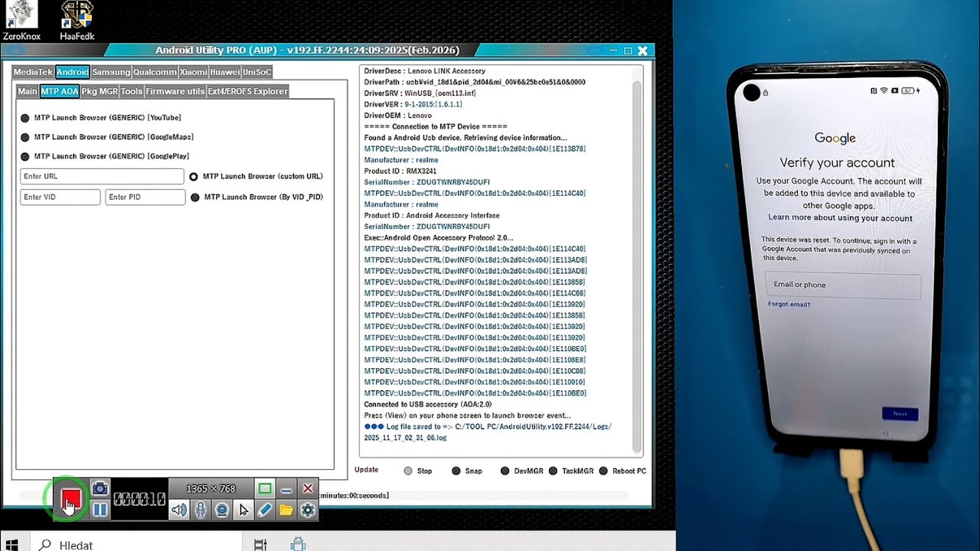
Task: Click 'DriverSRV : WinUSB_[oem113.inf]' log line
Action: coord(420,93)
